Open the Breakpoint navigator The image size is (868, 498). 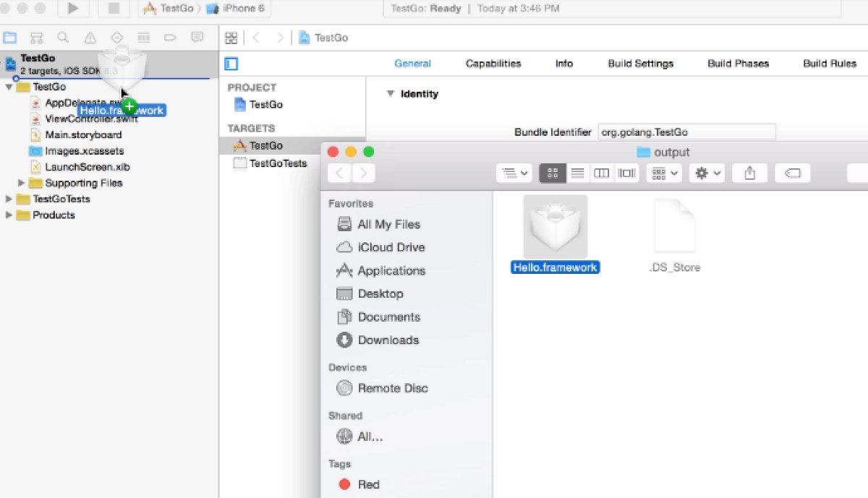tap(171, 38)
